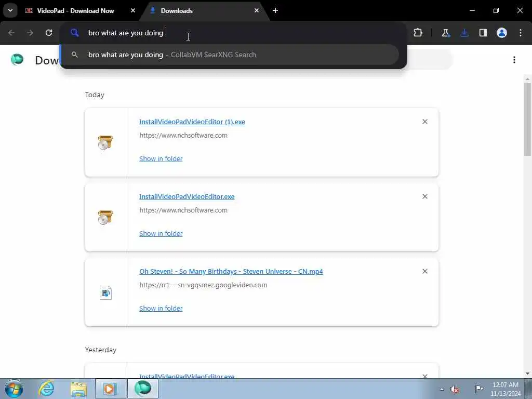This screenshot has height=399, width=532.
Task: Show InstallVideoPadVideoEditor (1).exe in folder
Action: [x=161, y=159]
